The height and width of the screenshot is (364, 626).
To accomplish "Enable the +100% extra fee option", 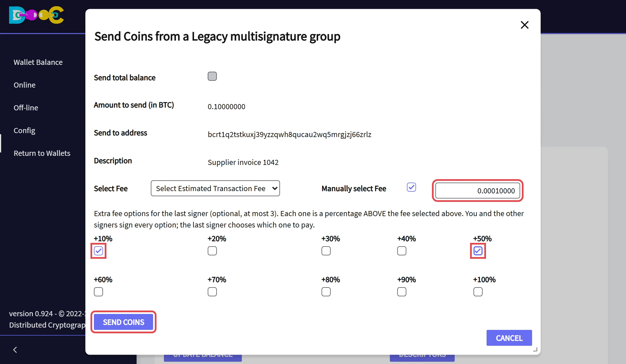I will (x=478, y=292).
